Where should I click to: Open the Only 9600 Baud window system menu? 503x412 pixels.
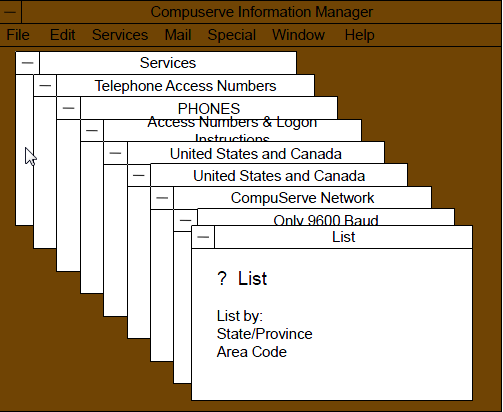tap(185, 220)
